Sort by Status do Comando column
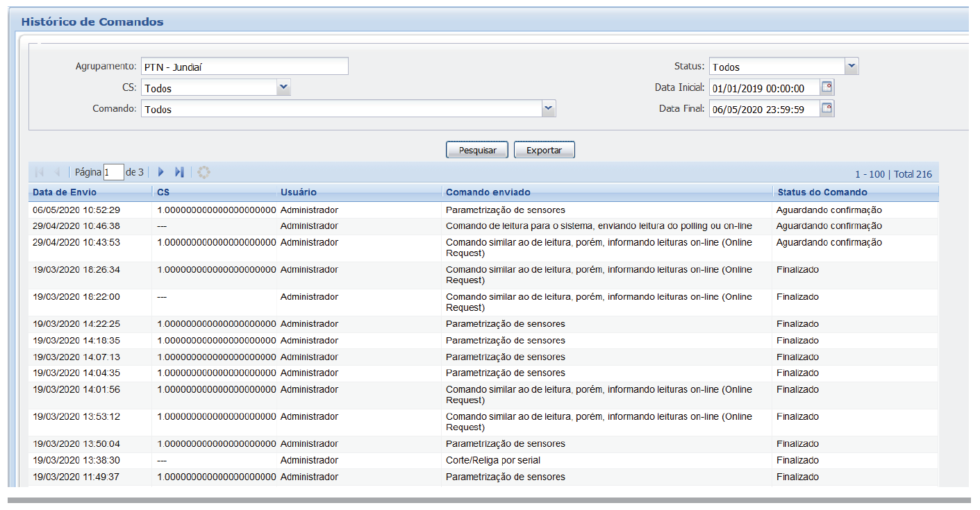Image resolution: width=980 pixels, height=510 pixels. 822,192
